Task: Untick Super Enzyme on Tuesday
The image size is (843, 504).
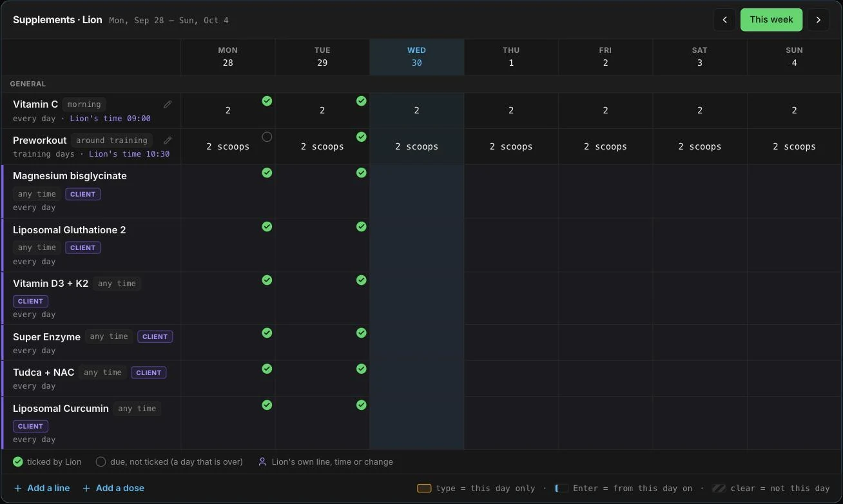Action: [362, 333]
